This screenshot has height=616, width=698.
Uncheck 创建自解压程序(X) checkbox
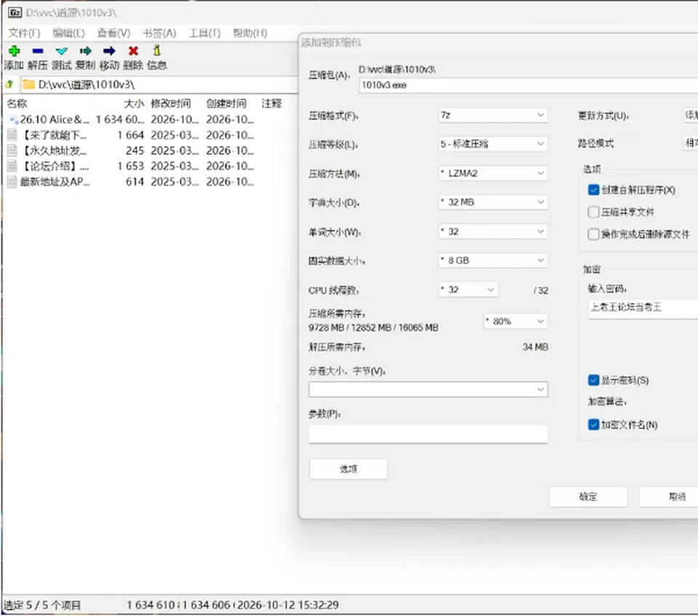coord(593,191)
